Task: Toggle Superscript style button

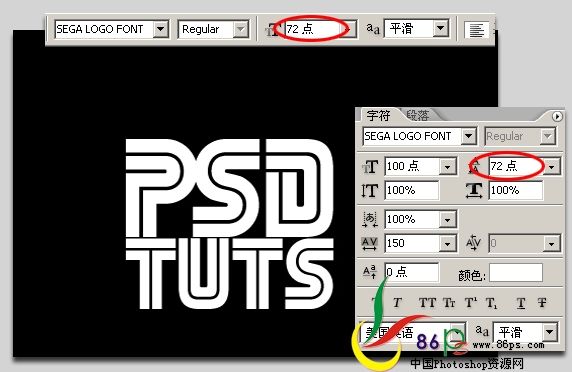Action: pyautogui.click(x=470, y=303)
